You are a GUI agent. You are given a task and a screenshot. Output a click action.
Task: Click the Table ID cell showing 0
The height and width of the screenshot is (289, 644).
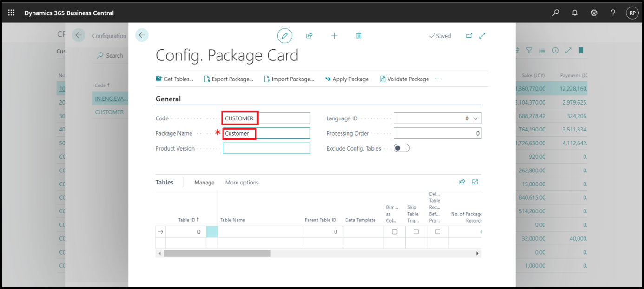[x=186, y=231]
